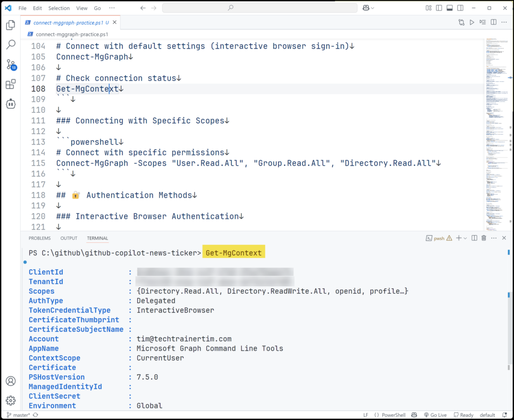
Task: Open the Copilot chat icon in the activity bar
Action: point(11,104)
